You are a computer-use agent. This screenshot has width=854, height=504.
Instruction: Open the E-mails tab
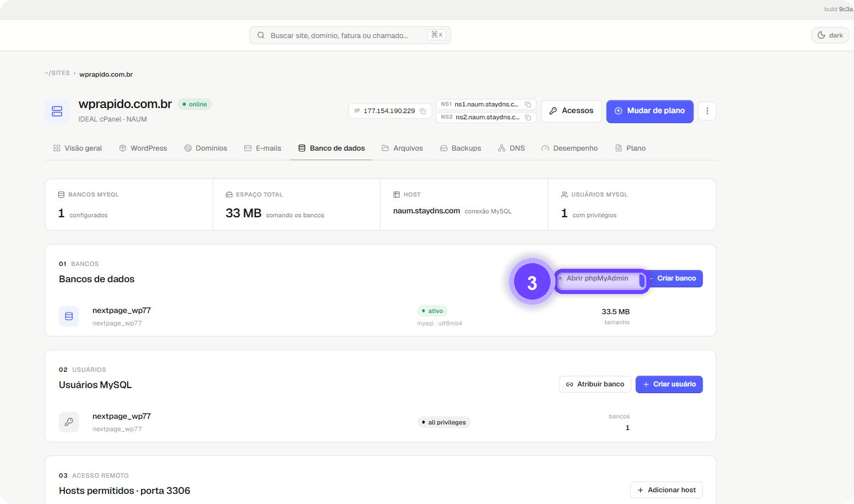click(x=263, y=148)
